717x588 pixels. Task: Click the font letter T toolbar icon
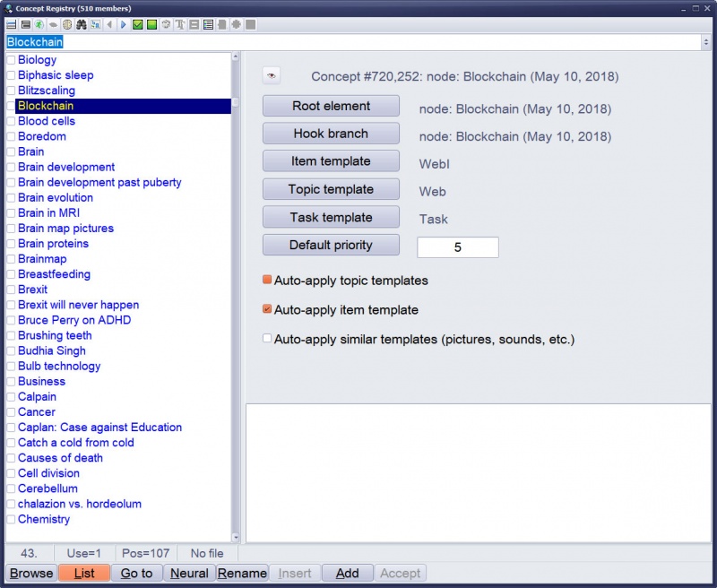tap(181, 24)
